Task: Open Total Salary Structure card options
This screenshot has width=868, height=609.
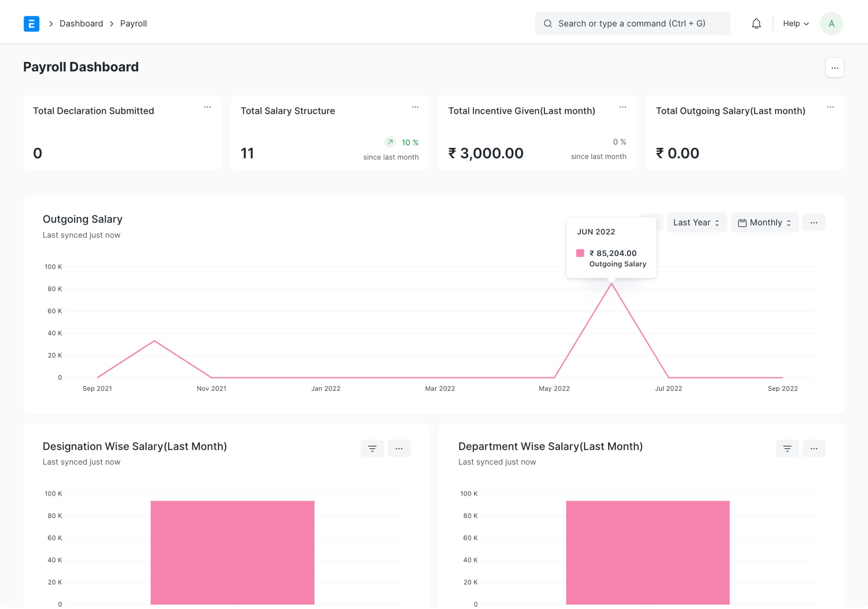Action: pyautogui.click(x=415, y=107)
